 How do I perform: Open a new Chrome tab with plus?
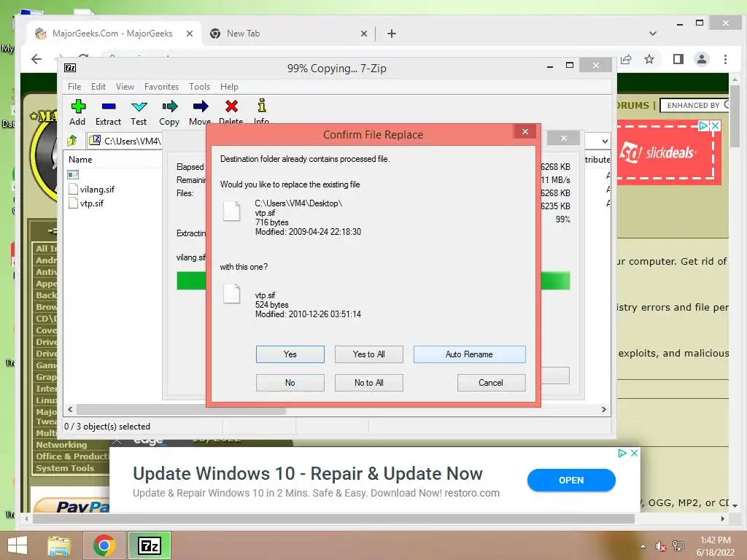[392, 34]
